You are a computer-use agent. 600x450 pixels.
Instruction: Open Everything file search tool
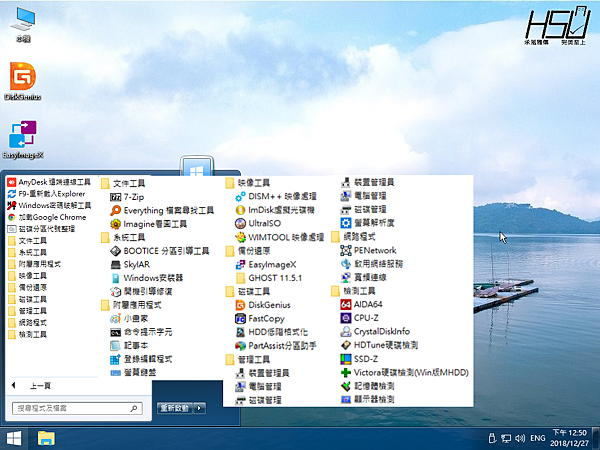click(x=162, y=210)
